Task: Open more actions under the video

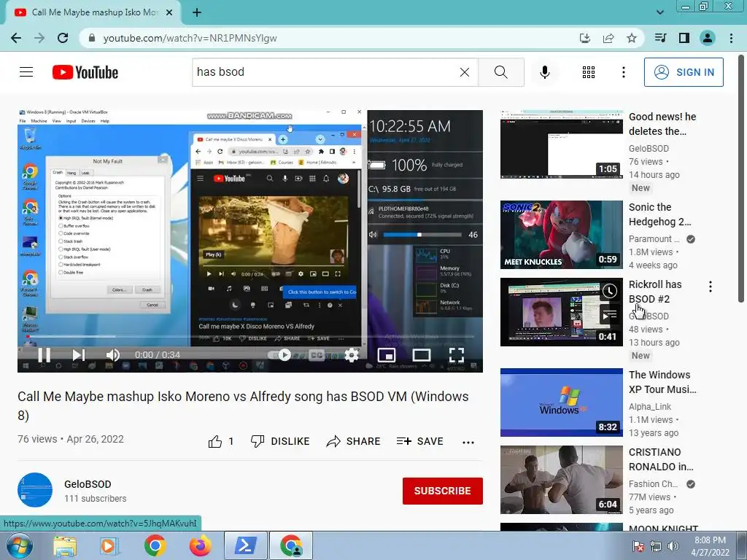Action: coord(468,442)
